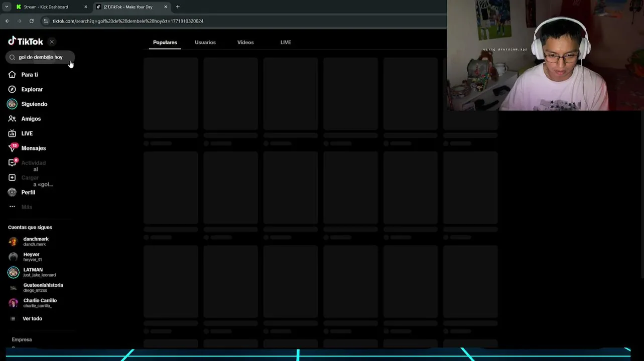Open the Explorar compass icon
644x361 pixels.
(12, 89)
